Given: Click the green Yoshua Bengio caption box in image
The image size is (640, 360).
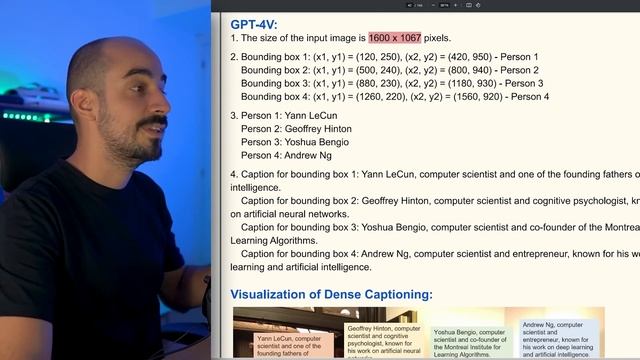Looking at the screenshot, I should point(471,343).
